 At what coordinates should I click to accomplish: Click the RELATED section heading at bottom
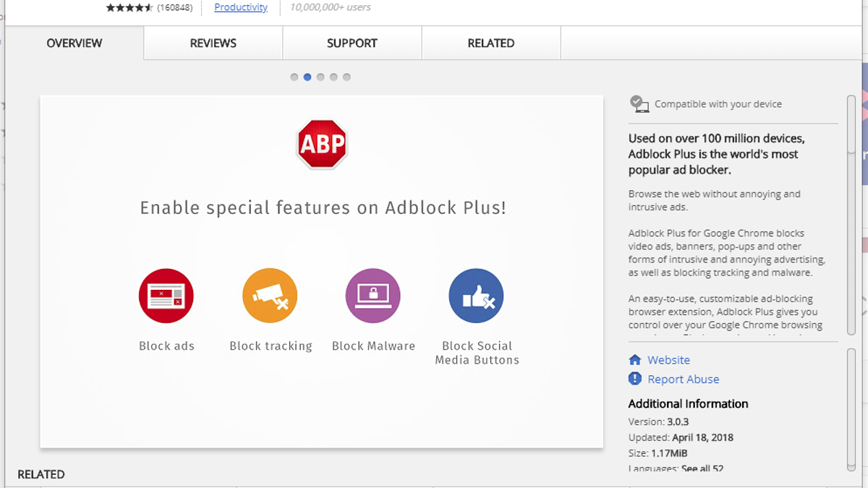click(41, 474)
